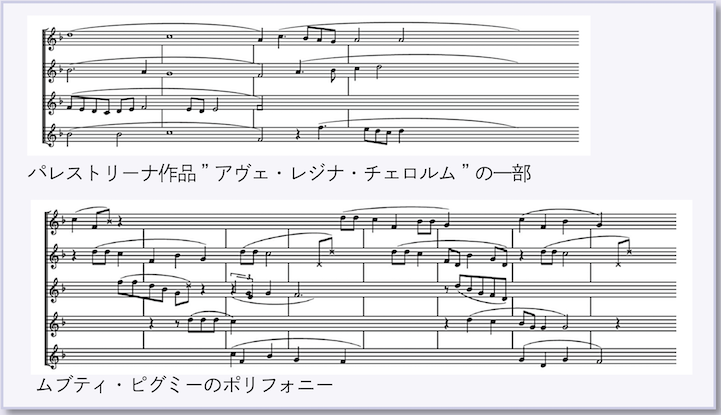Click the eighth rest in fourth Pygmy staff
Image resolution: width=721 pixels, height=415 pixels.
[178, 324]
